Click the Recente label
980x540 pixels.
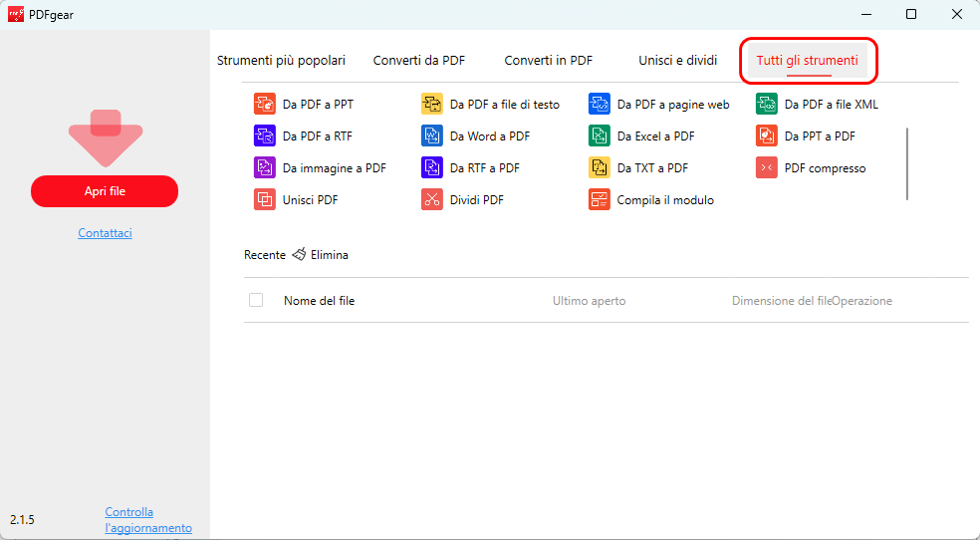tap(265, 255)
